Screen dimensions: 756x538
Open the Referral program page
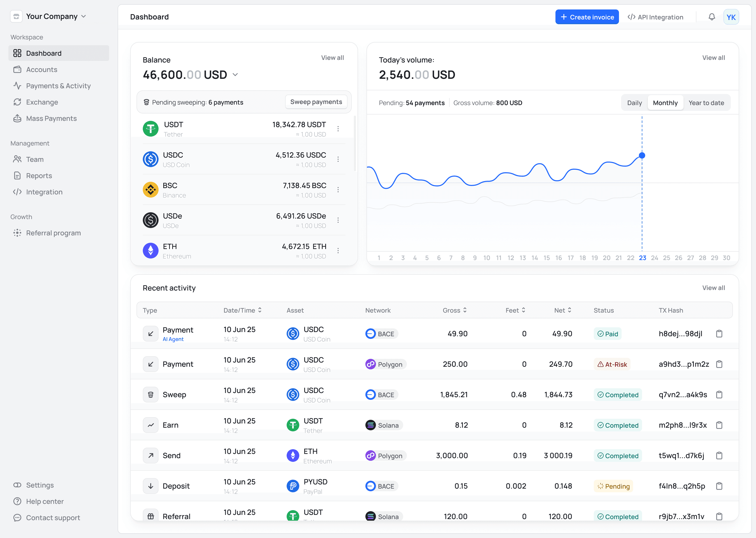[x=53, y=233]
